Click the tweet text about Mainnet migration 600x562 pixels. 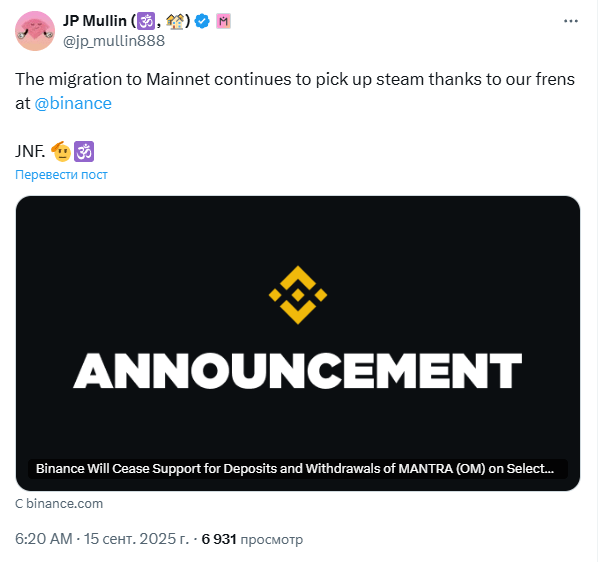pos(295,79)
